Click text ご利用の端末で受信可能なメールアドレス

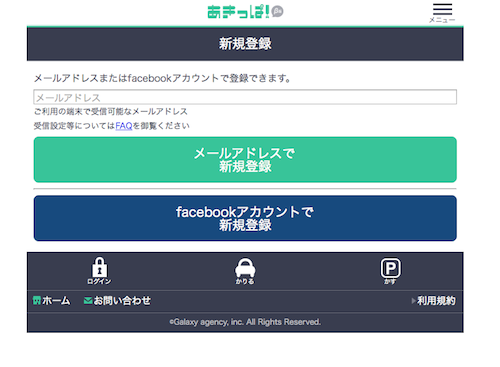111,111
